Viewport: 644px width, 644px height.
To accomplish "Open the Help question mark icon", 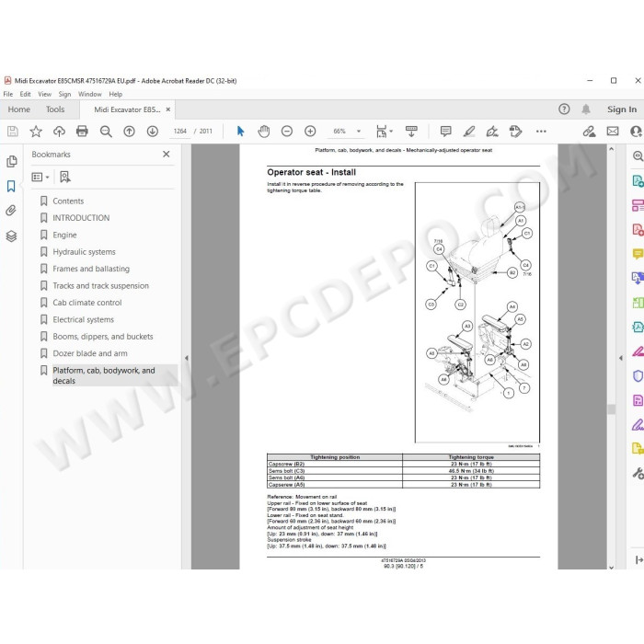I will pos(564,109).
